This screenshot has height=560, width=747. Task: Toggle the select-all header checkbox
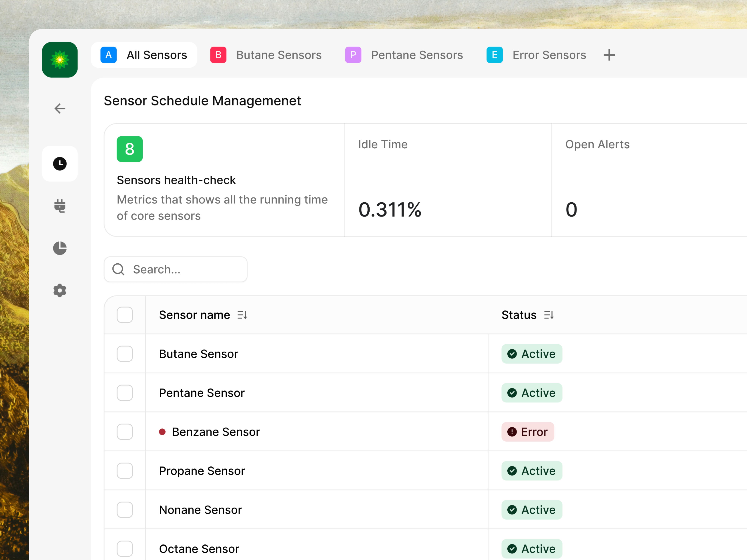tap(125, 315)
